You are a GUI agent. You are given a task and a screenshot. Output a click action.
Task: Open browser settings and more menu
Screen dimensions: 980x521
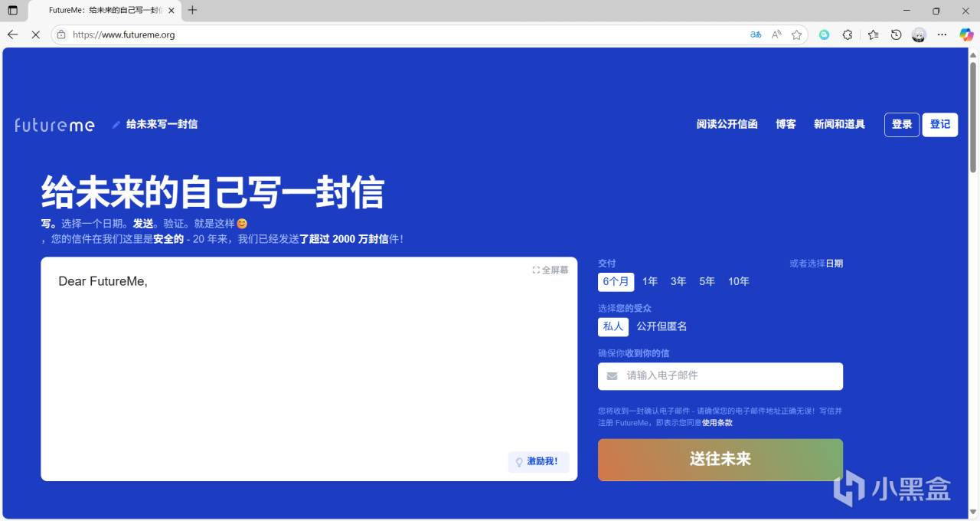click(942, 34)
